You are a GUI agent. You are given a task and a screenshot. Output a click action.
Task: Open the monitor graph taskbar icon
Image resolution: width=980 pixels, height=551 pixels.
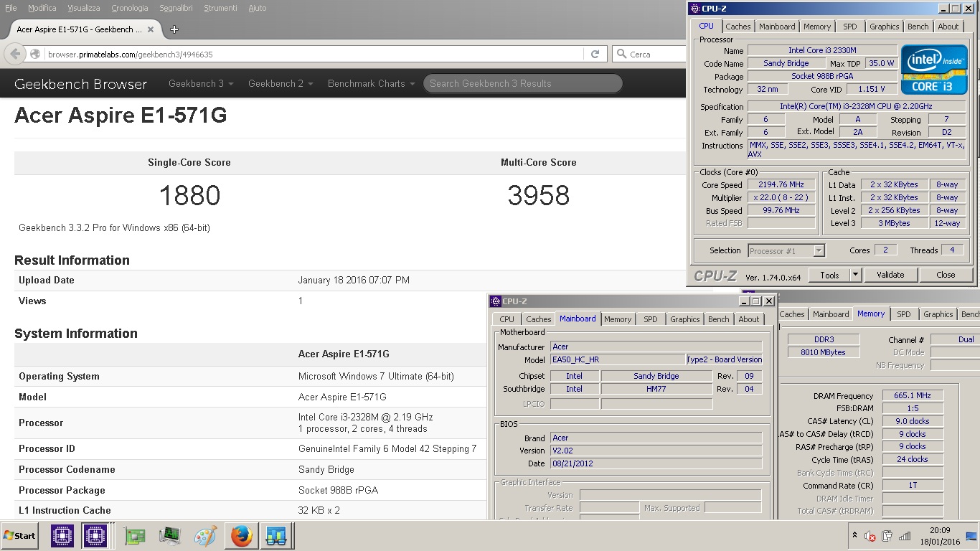pyautogui.click(x=170, y=536)
